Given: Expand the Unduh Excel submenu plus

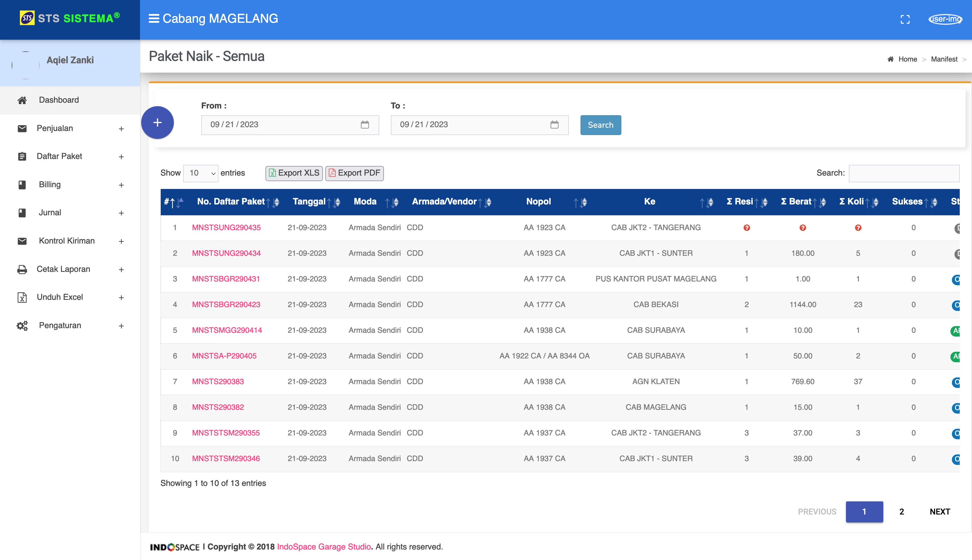Looking at the screenshot, I should [x=121, y=298].
